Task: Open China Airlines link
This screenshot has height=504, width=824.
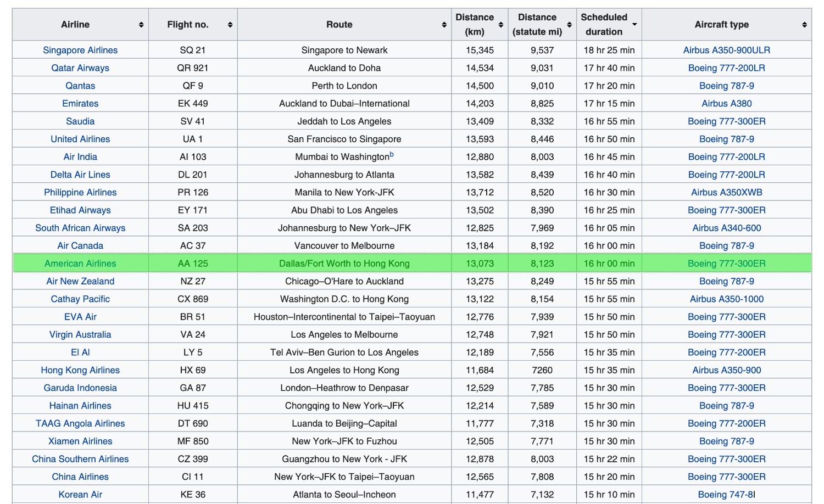Action: (80, 477)
